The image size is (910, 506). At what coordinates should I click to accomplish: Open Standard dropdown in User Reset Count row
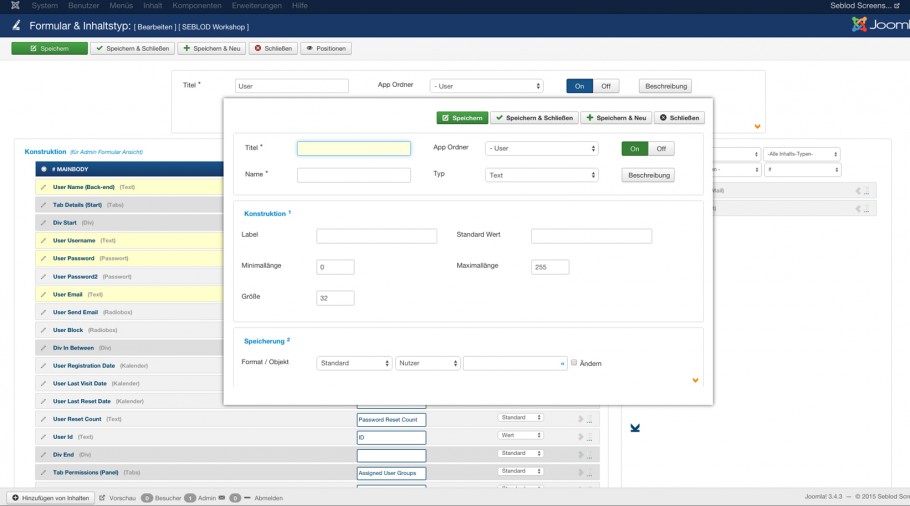click(x=520, y=418)
